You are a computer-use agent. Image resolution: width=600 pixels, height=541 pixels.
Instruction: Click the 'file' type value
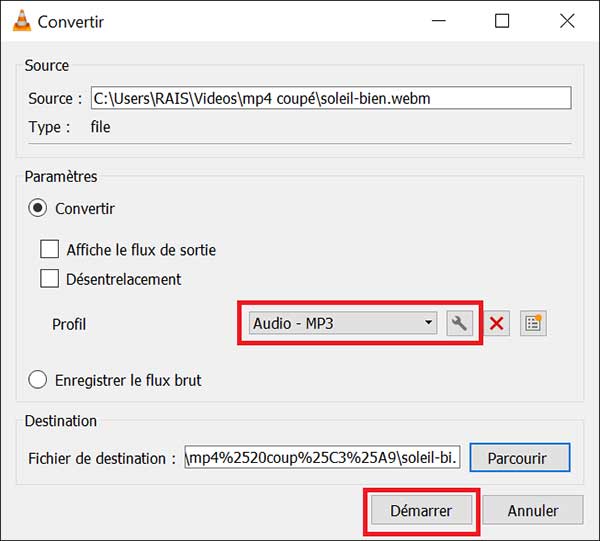(100, 127)
